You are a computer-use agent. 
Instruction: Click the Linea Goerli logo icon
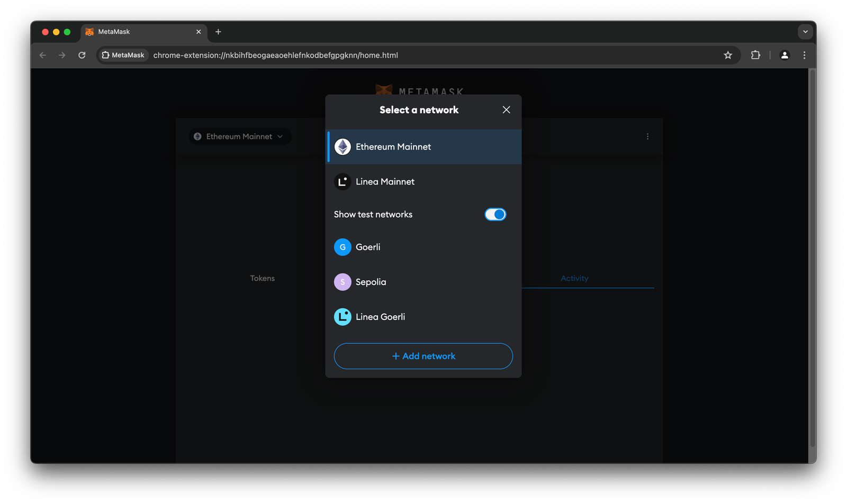click(343, 317)
